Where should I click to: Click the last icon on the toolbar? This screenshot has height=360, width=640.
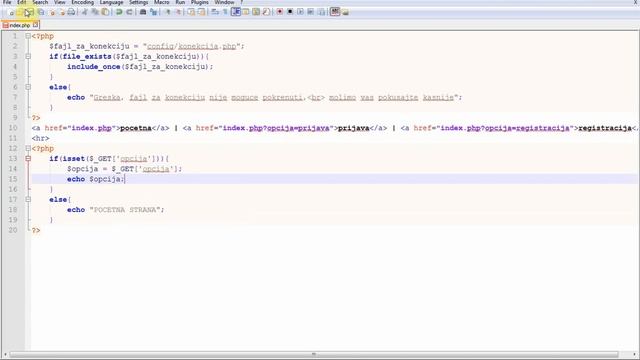pos(345,12)
